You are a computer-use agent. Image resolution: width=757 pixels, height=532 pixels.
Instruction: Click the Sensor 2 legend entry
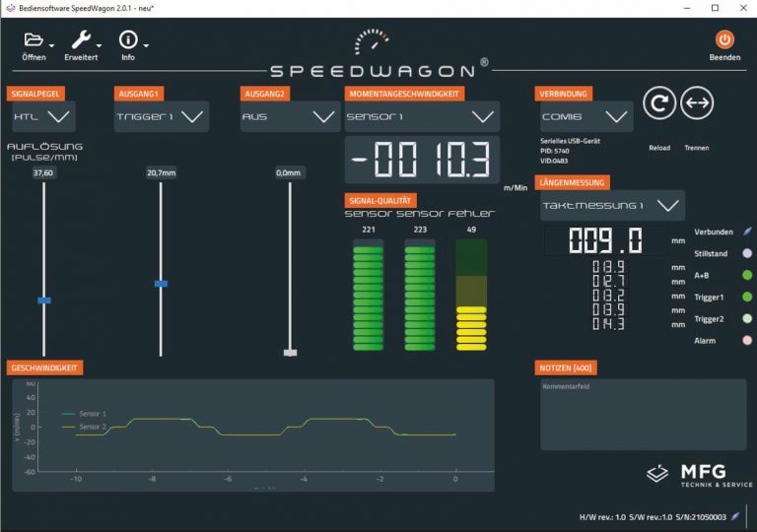[84, 427]
